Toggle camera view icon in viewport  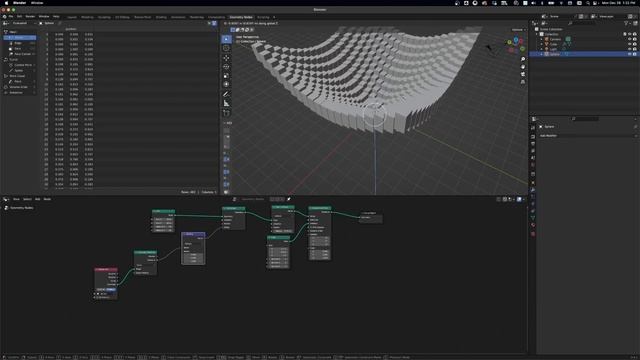point(523,74)
